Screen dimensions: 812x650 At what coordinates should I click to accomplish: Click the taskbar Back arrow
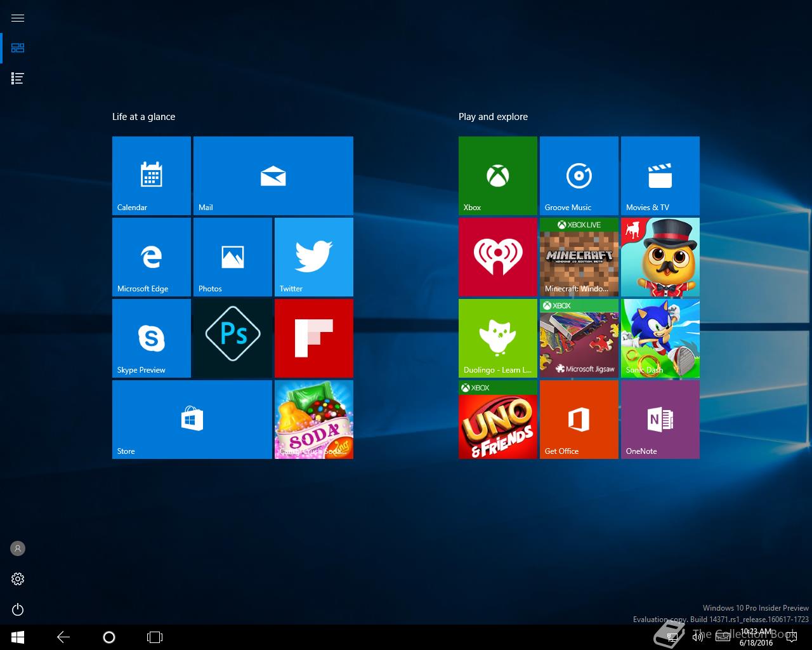click(63, 637)
